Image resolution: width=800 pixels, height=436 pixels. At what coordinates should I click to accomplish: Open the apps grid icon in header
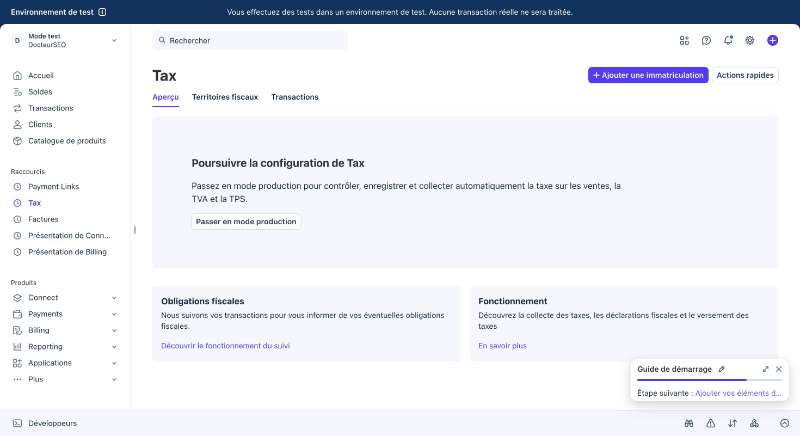(684, 40)
